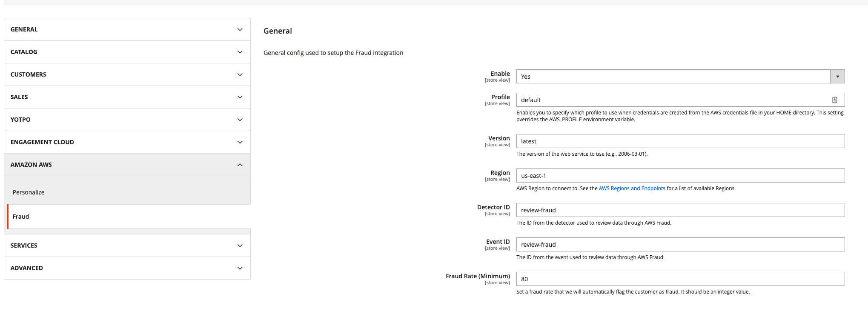This screenshot has width=868, height=314.
Task: Open AWS Regions and Endpoints link
Action: (x=632, y=188)
